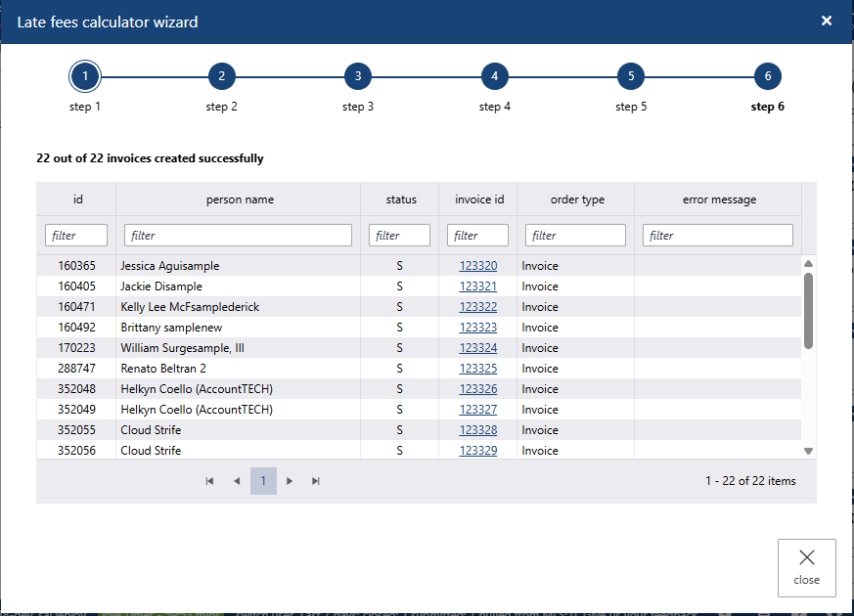
Task: Select page 1 in pager
Action: click(263, 481)
